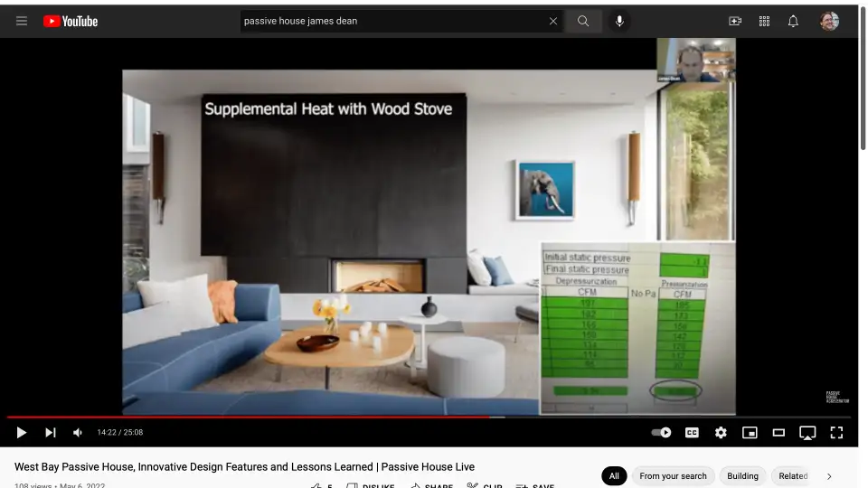Go to YouTube home via logo

(71, 21)
